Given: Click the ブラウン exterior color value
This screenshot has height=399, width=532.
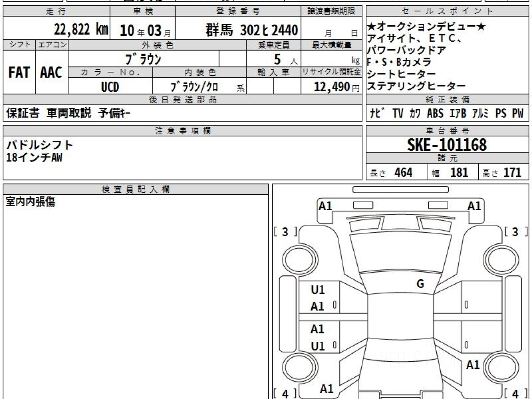Looking at the screenshot, I should point(143,59).
